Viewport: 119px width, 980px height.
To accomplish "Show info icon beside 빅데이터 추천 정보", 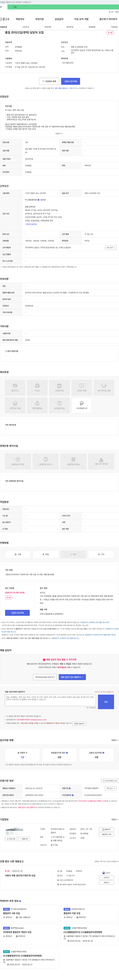I will click(x=20, y=901).
